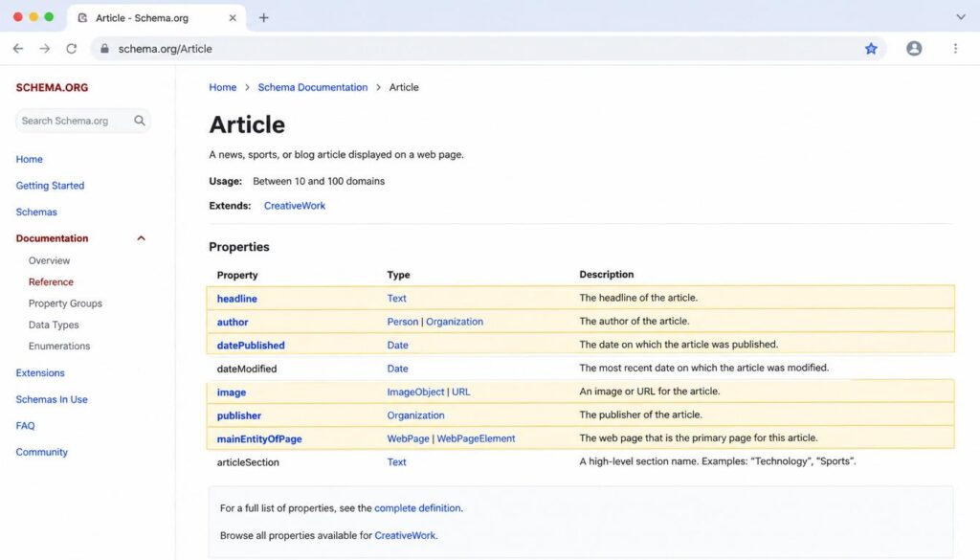Screen dimensions: 980x560
Task: Open the image property link
Action: point(232,392)
